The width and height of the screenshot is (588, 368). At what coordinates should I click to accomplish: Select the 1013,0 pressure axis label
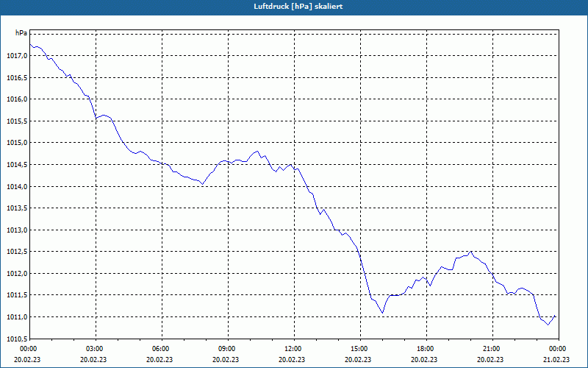(16, 230)
